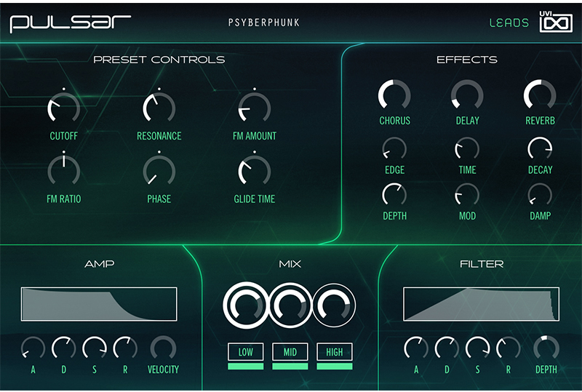
Task: Click the Preset Controls heading
Action: point(159,60)
